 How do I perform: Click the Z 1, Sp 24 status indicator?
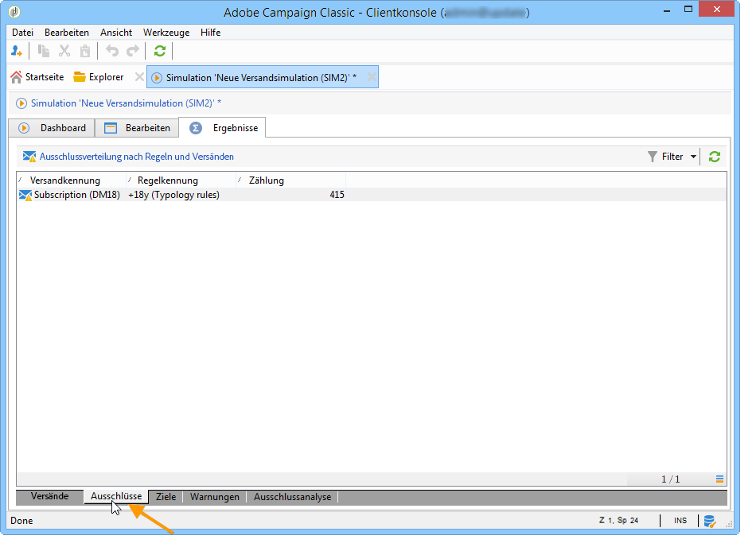[618, 520]
